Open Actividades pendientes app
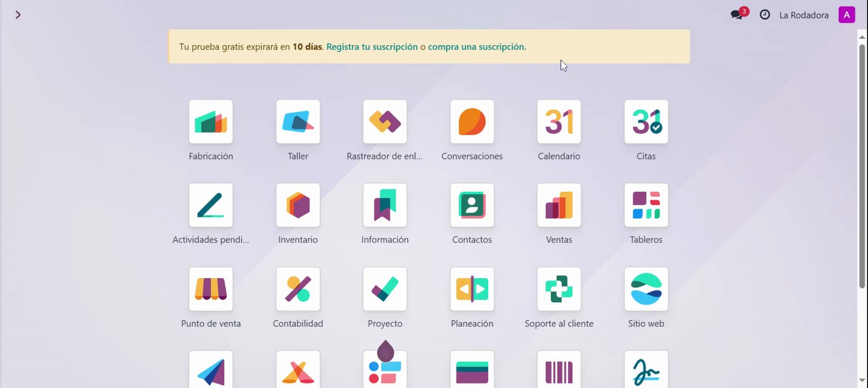The height and width of the screenshot is (388, 868). pos(211,205)
